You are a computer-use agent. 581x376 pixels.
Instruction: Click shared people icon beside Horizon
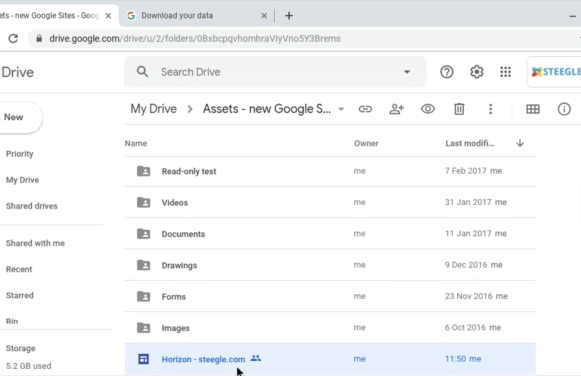(x=256, y=358)
